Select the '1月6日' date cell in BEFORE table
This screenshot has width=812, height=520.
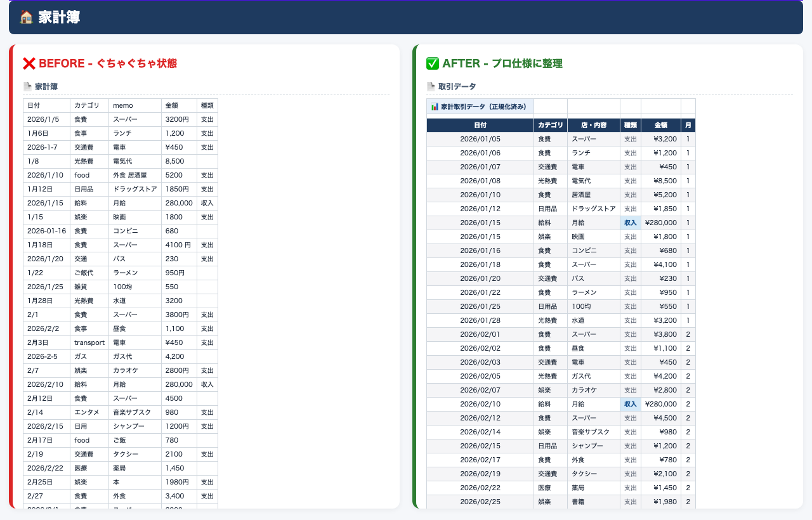click(47, 133)
